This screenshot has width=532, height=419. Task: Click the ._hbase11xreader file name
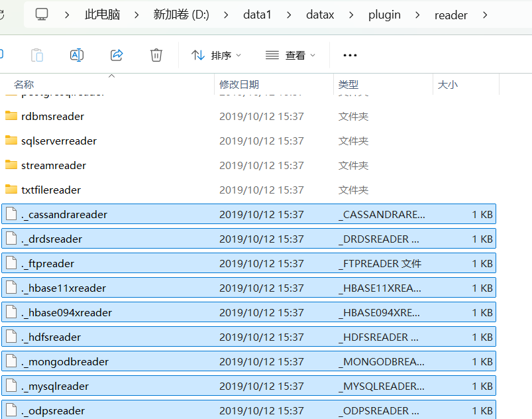(64, 288)
